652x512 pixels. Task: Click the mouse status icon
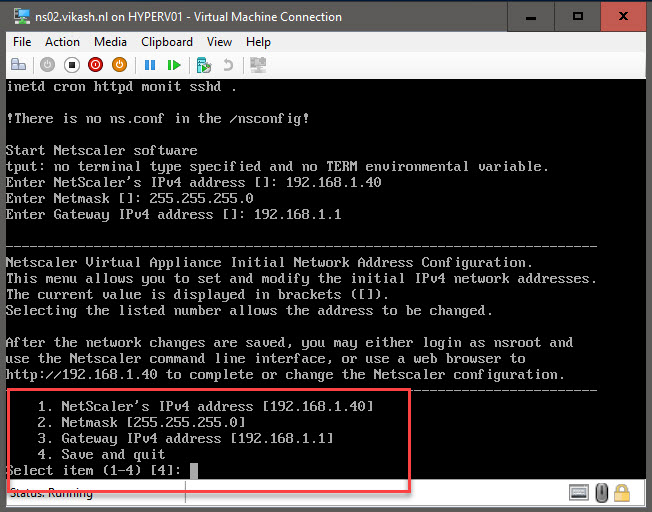(601, 493)
